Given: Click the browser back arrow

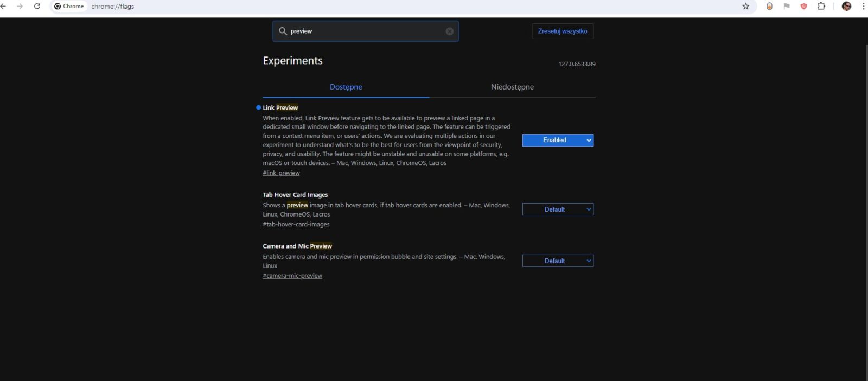Looking at the screenshot, I should (x=4, y=7).
